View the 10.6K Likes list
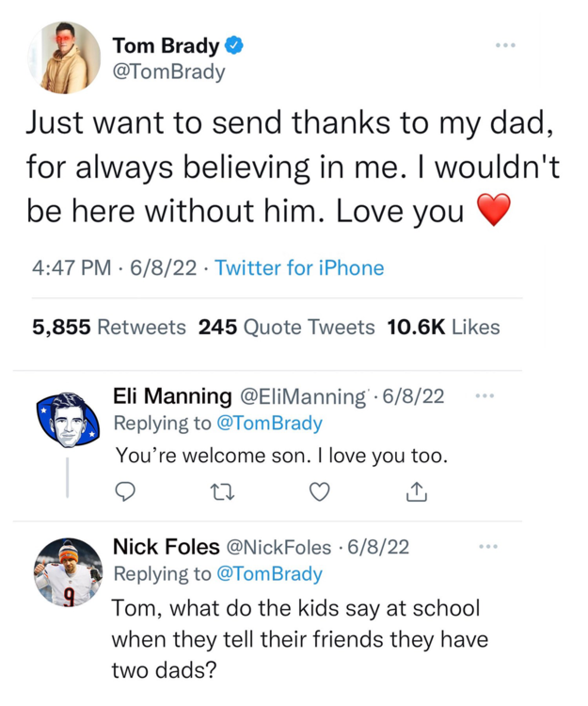 [x=443, y=328]
